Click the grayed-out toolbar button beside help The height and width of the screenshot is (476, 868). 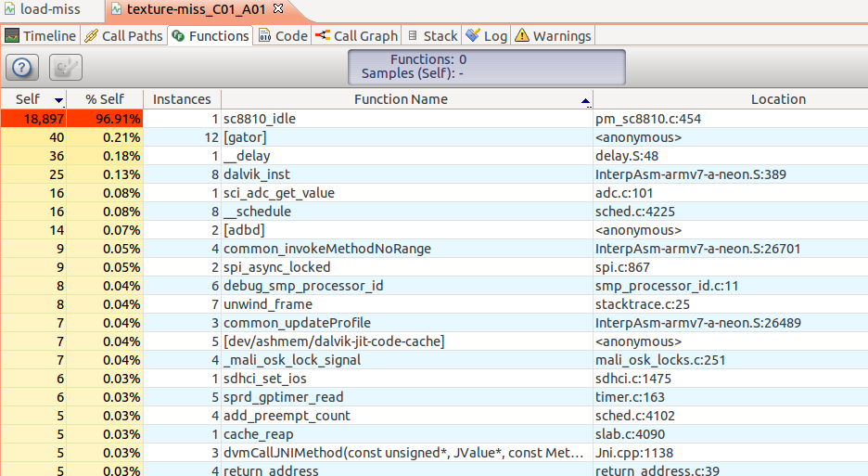point(65,68)
